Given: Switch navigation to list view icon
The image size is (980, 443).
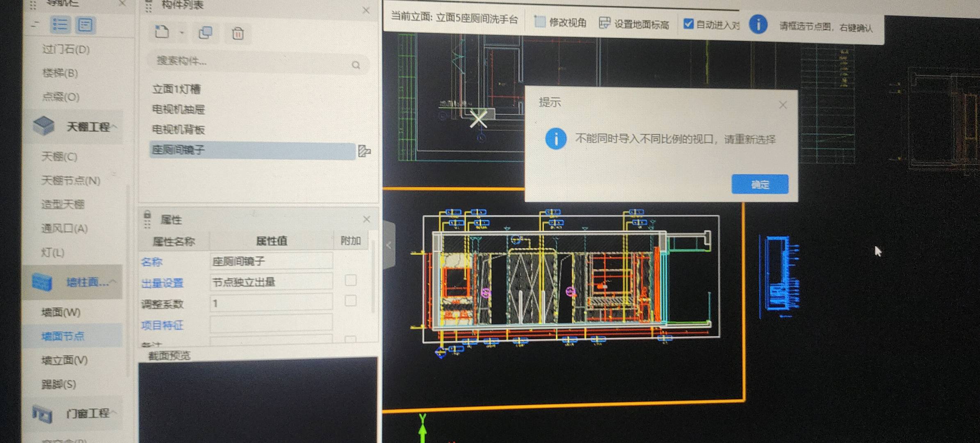Looking at the screenshot, I should 60,25.
